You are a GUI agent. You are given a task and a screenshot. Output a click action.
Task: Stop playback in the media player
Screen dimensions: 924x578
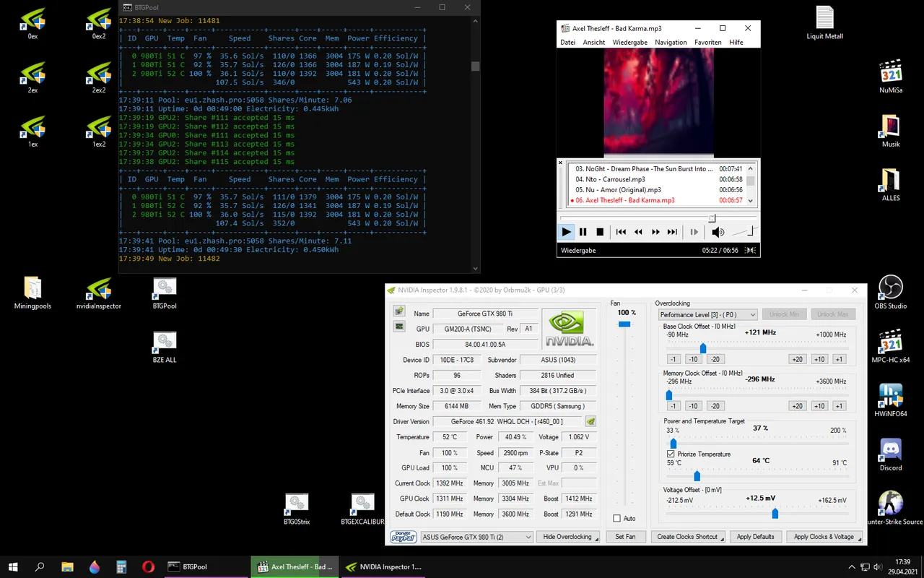coord(600,232)
